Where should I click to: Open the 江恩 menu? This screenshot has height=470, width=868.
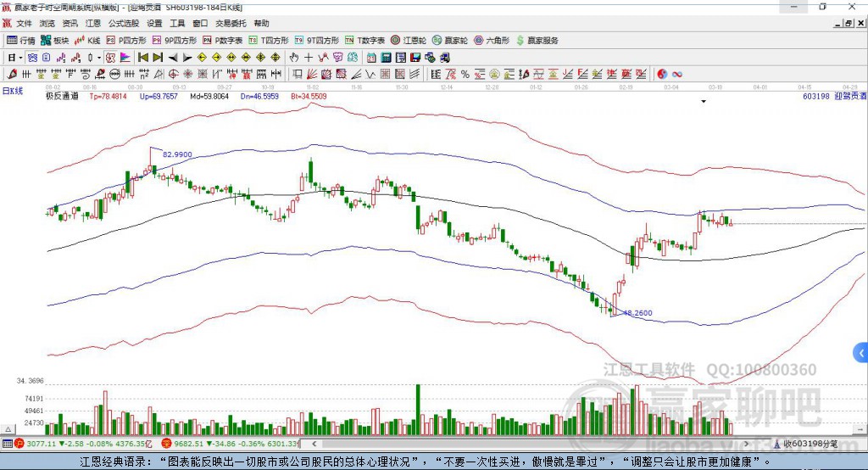coord(93,23)
